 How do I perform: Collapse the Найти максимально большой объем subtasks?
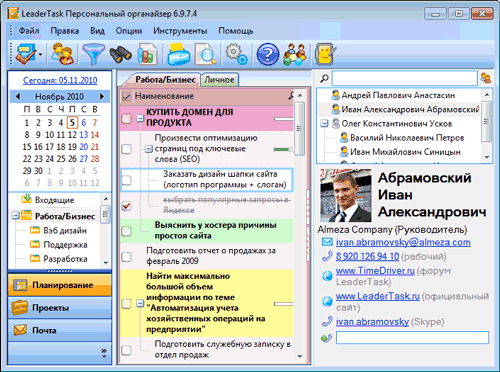coord(140,303)
